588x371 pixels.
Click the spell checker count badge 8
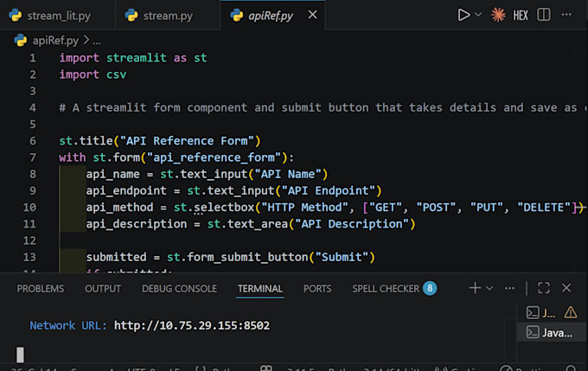pos(430,288)
